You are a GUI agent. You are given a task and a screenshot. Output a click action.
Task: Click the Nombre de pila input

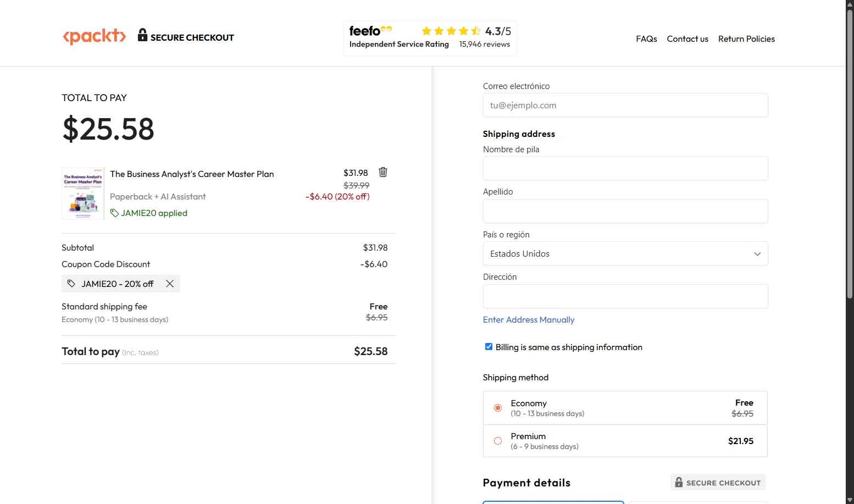pyautogui.click(x=625, y=168)
